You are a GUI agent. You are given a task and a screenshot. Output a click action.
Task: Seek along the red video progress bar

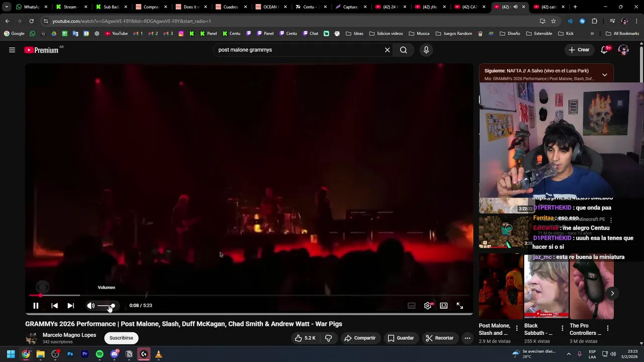pyautogui.click(x=249, y=295)
